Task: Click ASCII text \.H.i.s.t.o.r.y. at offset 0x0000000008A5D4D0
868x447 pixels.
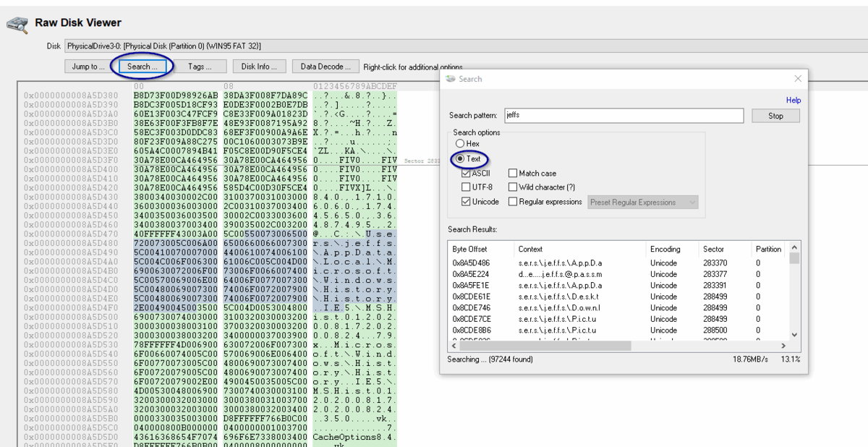Action: click(354, 288)
